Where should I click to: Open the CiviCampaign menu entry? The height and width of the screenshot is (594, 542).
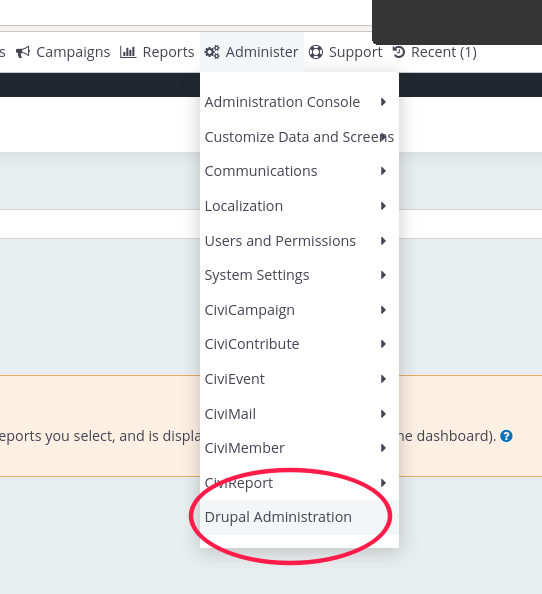(x=299, y=310)
